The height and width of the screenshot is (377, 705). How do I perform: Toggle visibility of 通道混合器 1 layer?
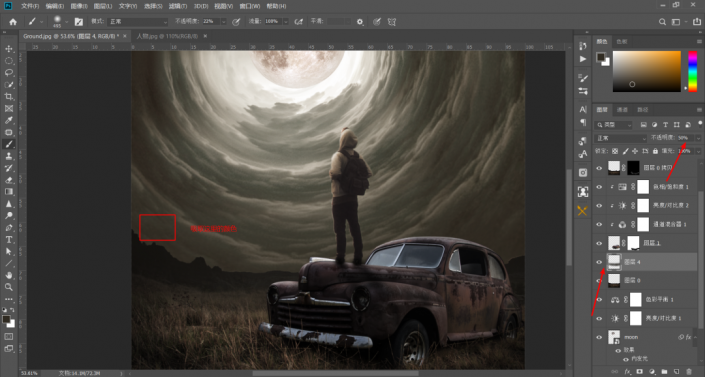(x=599, y=224)
